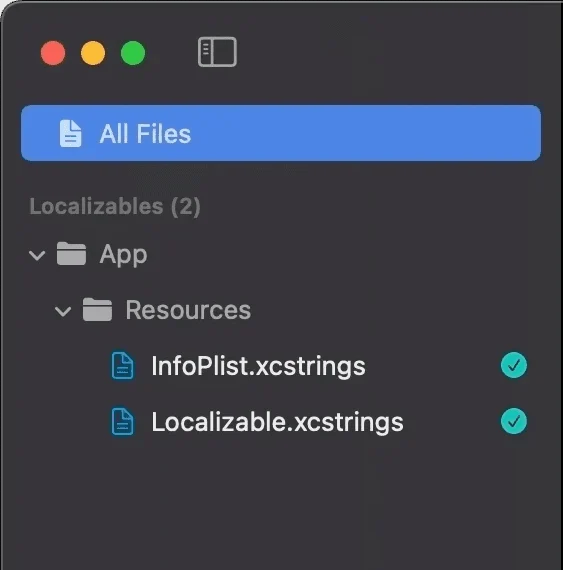Collapse the App folder chevron
The width and height of the screenshot is (563, 570).
(37, 255)
